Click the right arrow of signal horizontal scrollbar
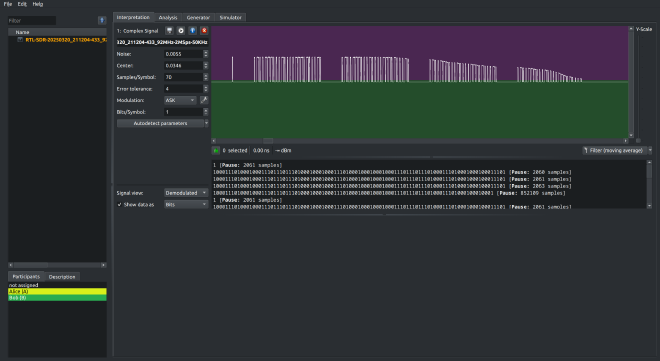This screenshot has width=660, height=361. coord(625,141)
